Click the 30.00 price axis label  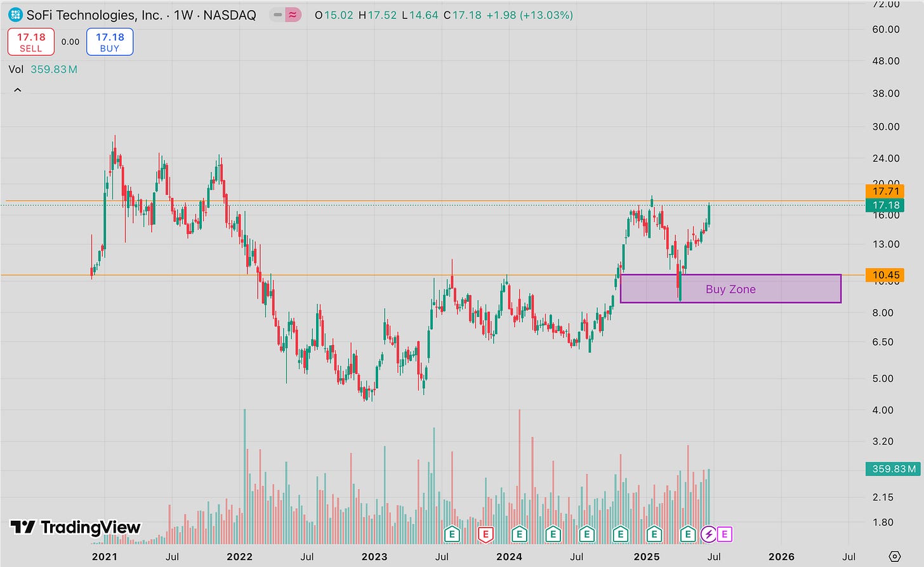coord(886,126)
